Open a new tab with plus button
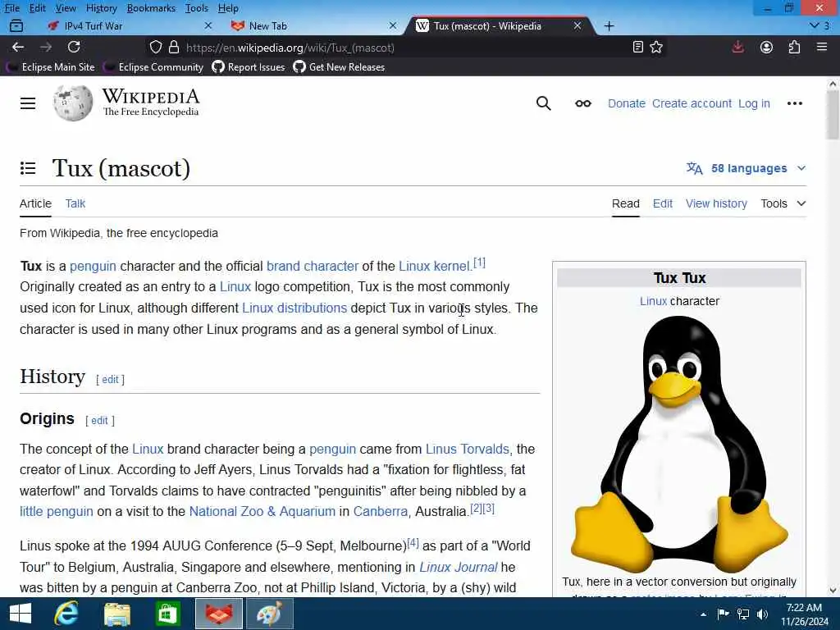Image resolution: width=840 pixels, height=630 pixels. (x=609, y=25)
